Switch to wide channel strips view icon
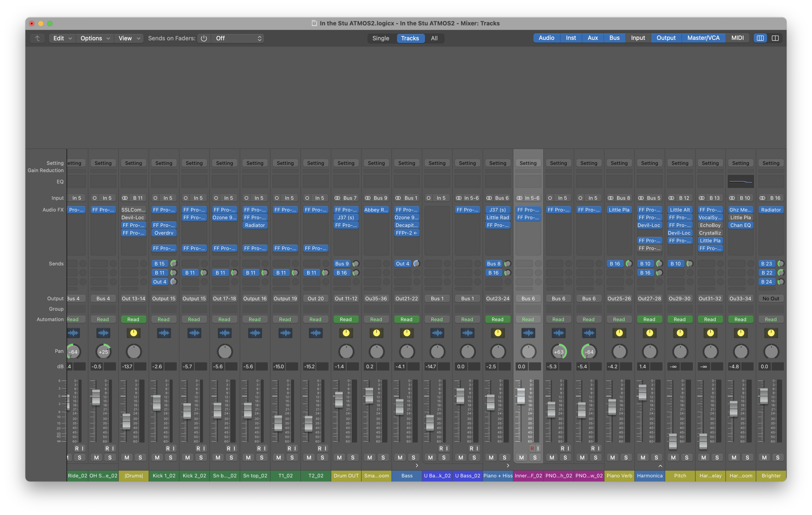Viewport: 812px width, 515px height. 775,38
